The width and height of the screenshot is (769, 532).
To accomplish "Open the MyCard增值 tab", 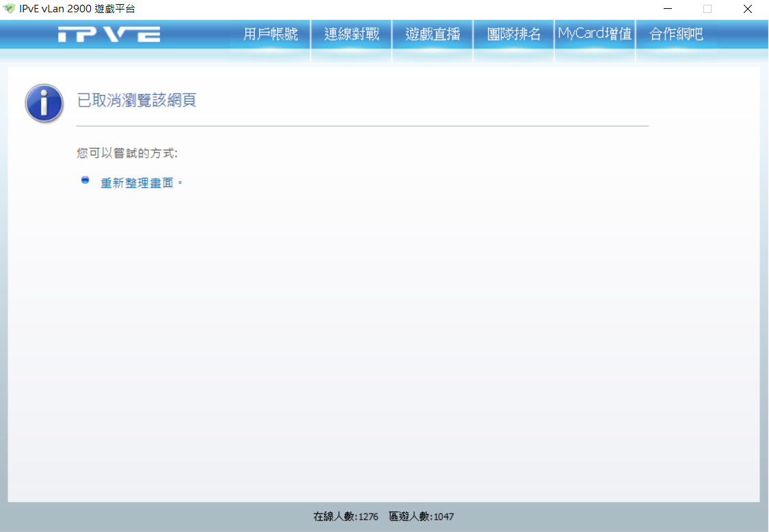I will pyautogui.click(x=595, y=34).
